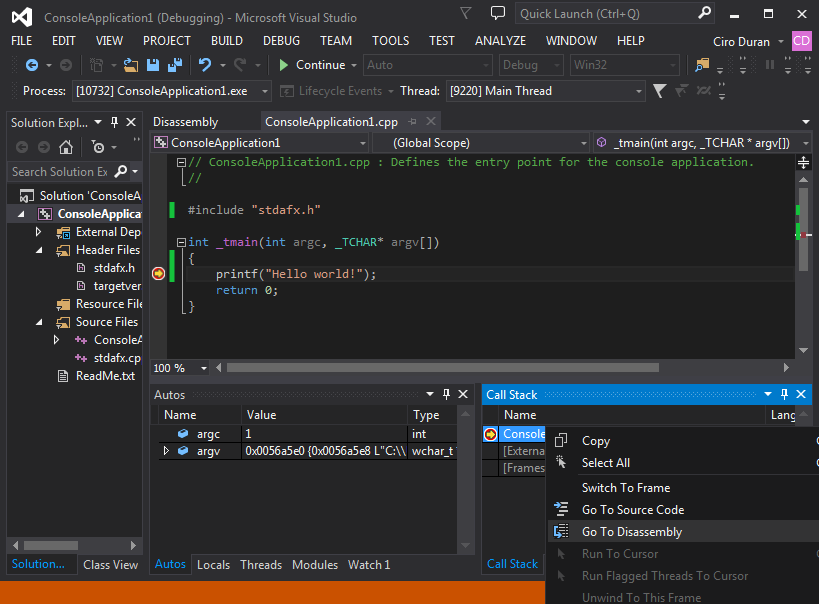Open the notifications flag icon
819x604 pixels.
coord(465,13)
